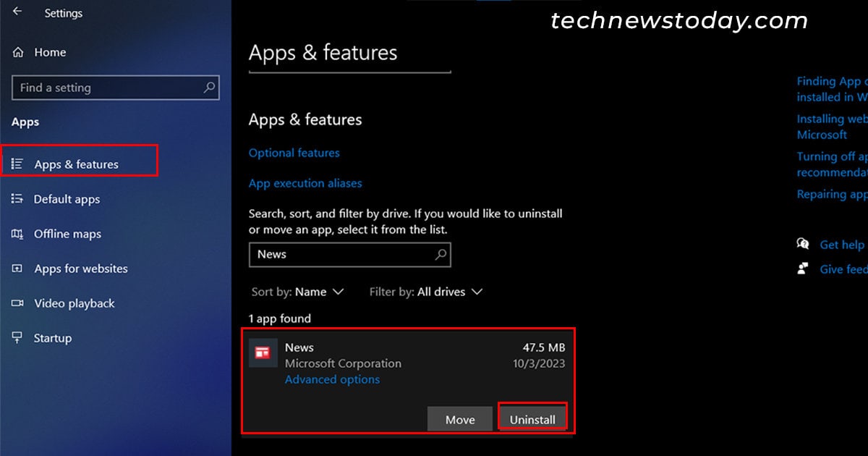Open the Sort by: Name dropdown

pyautogui.click(x=297, y=292)
